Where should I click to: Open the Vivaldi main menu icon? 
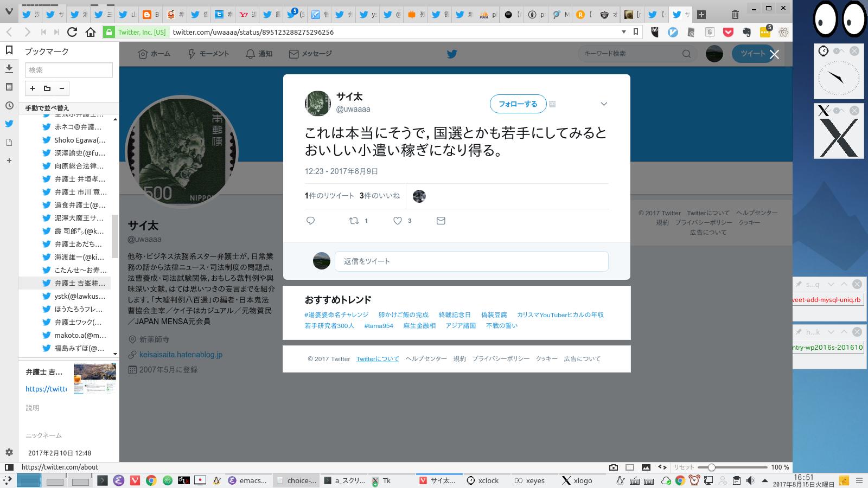[x=9, y=10]
